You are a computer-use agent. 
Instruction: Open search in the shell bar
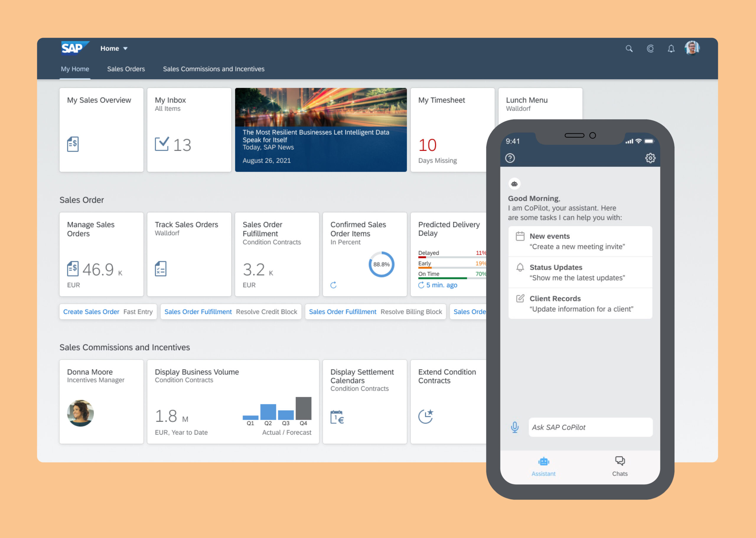pyautogui.click(x=629, y=49)
